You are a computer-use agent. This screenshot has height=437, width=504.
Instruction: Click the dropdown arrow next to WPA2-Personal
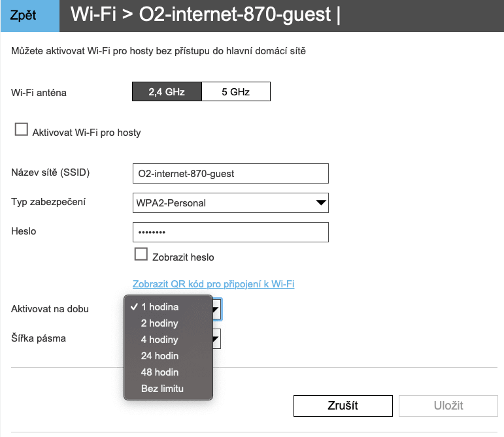(321, 203)
